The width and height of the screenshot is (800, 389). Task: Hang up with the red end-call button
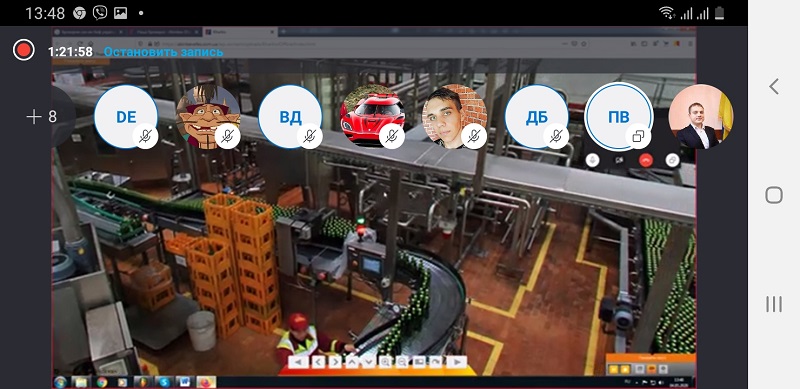(646, 160)
